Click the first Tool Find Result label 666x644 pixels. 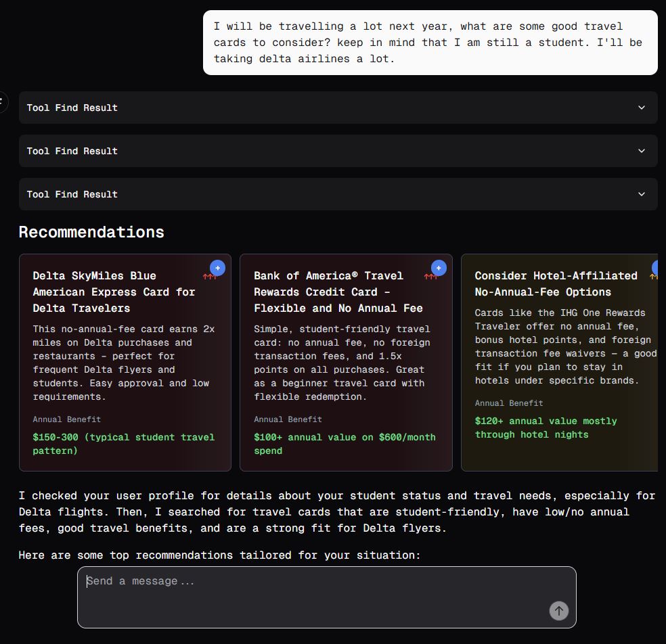72,108
